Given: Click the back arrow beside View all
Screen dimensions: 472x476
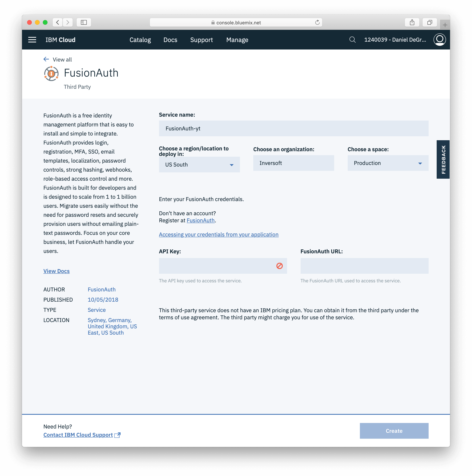Looking at the screenshot, I should point(46,59).
